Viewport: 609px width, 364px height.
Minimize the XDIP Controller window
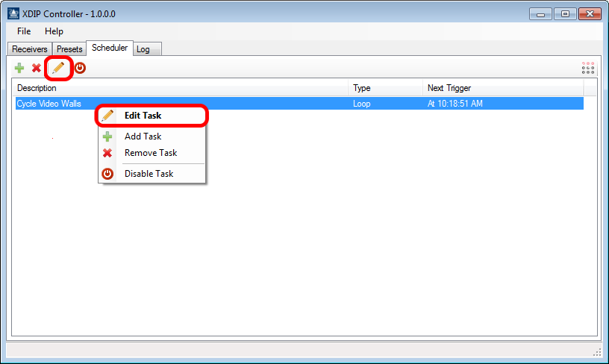540,14
